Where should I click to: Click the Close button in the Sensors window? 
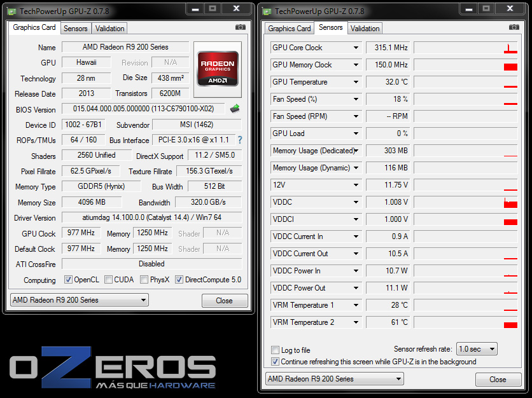point(498,380)
